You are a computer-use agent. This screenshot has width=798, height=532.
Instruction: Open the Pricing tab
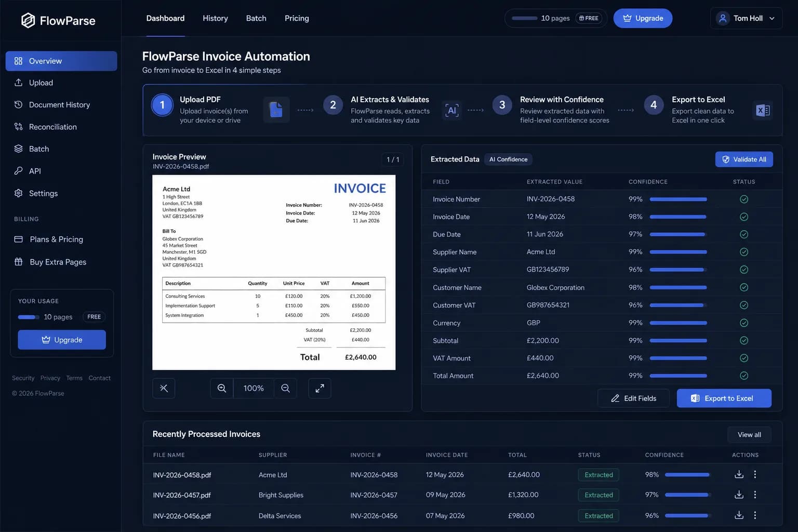(297, 18)
